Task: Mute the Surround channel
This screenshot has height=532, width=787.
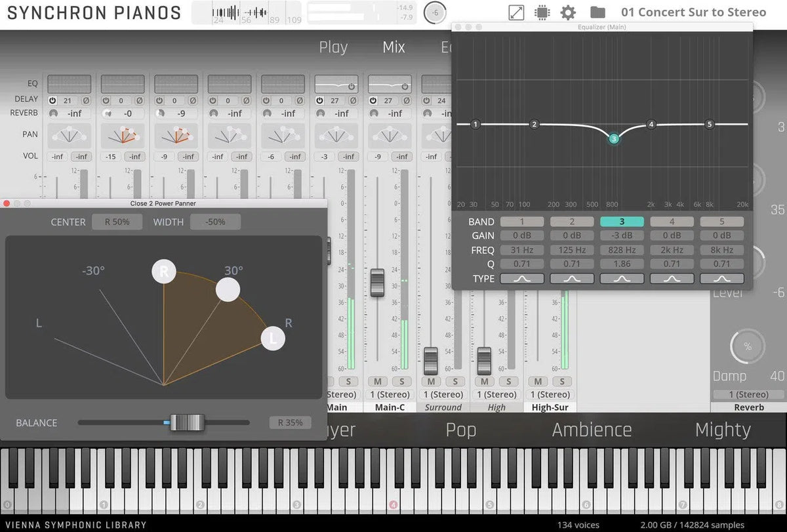Action: 430,381
